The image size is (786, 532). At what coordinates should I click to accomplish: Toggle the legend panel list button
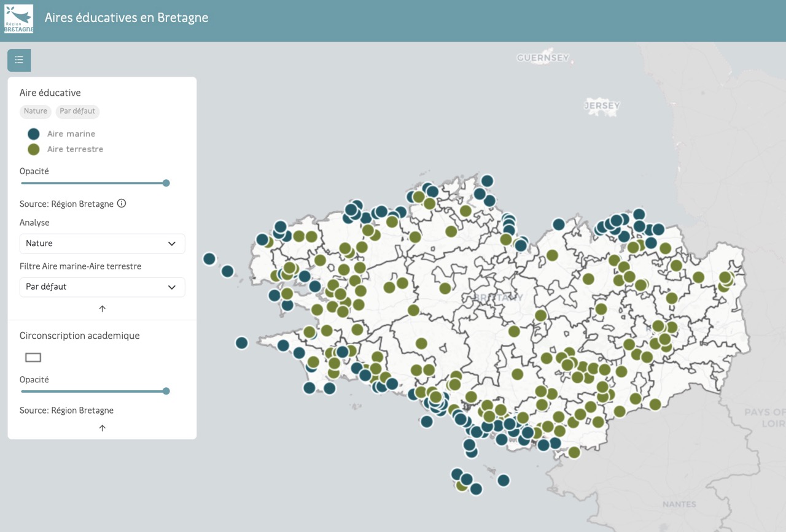[x=19, y=60]
